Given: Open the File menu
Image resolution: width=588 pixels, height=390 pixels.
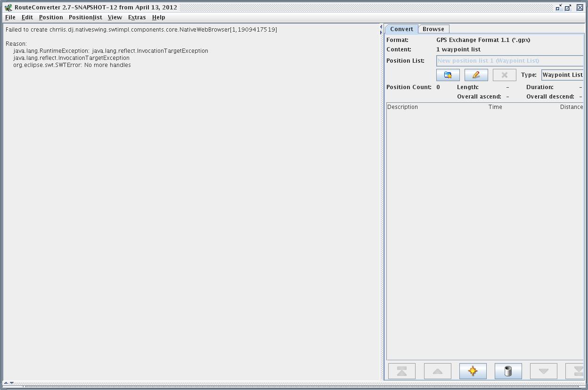Looking at the screenshot, I should pyautogui.click(x=10, y=17).
